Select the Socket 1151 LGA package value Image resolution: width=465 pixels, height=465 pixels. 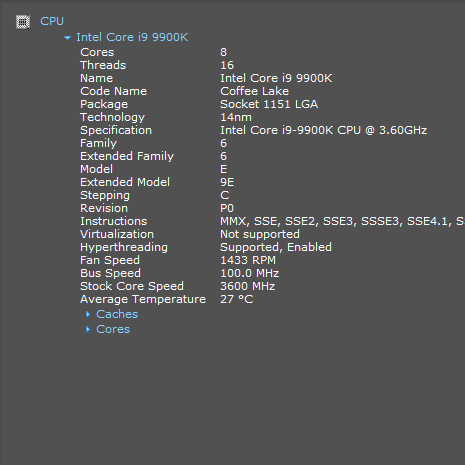[x=269, y=104]
